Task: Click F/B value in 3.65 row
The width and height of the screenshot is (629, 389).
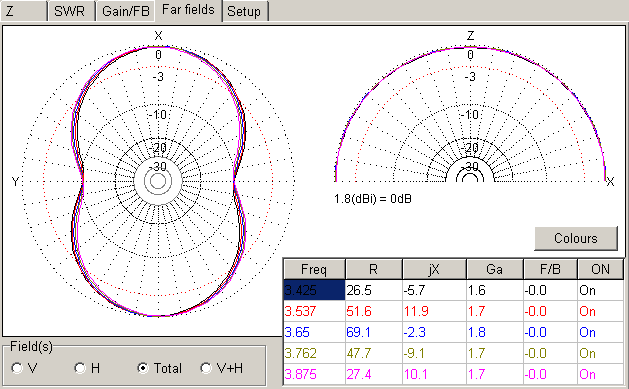Action: tap(550, 332)
